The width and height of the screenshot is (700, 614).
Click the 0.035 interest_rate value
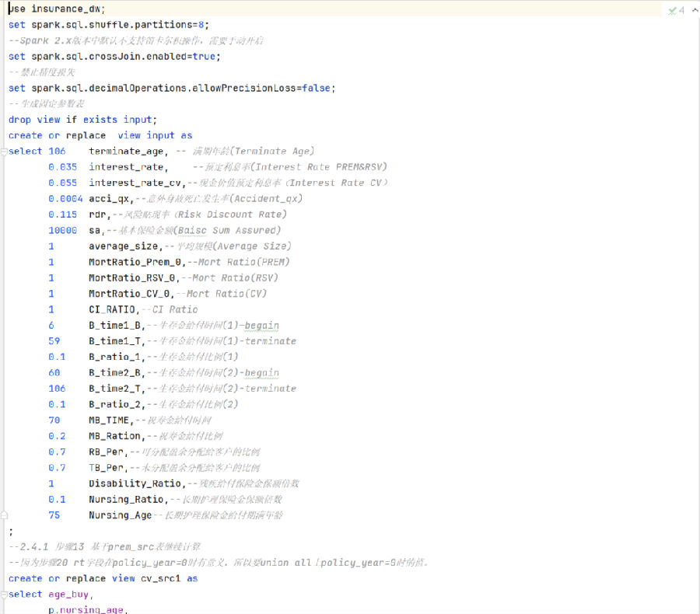(62, 167)
